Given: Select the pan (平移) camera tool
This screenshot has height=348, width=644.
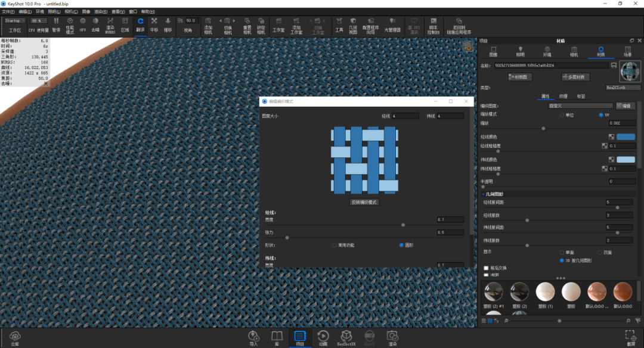Looking at the screenshot, I should click(154, 24).
